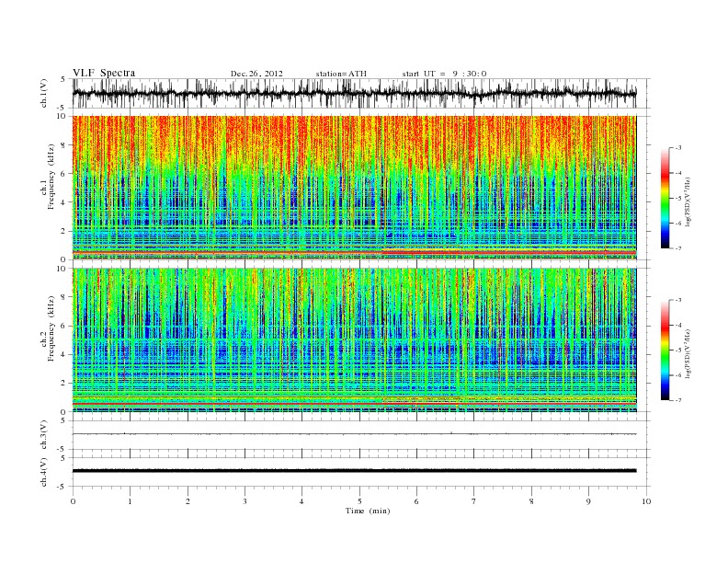Click the "ch.4(V)" axis label

pos(44,472)
